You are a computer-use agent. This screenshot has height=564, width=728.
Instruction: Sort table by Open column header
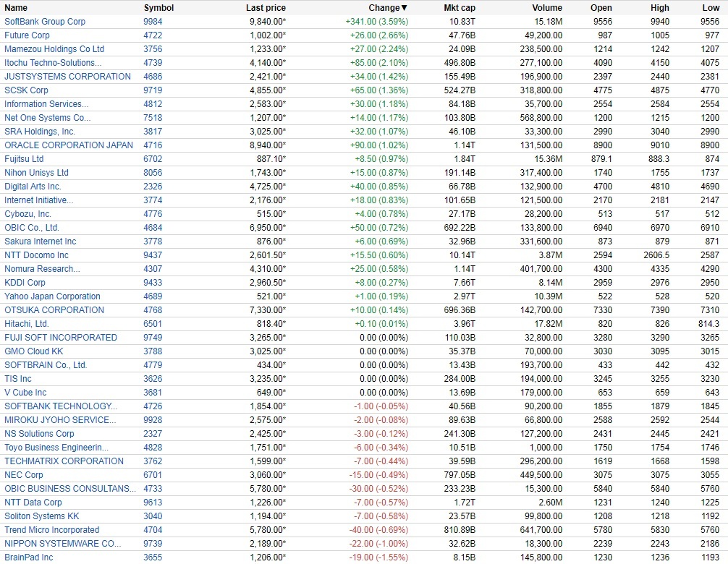click(x=601, y=8)
